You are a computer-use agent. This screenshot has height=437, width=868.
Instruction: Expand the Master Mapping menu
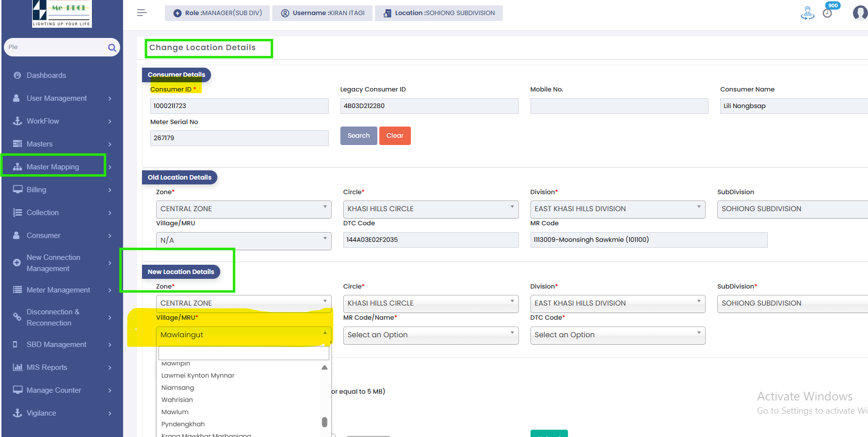[53, 167]
